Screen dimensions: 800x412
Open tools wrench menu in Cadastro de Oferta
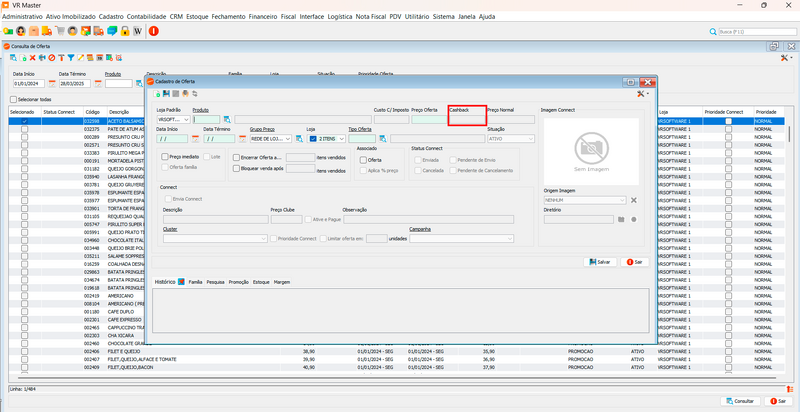643,94
